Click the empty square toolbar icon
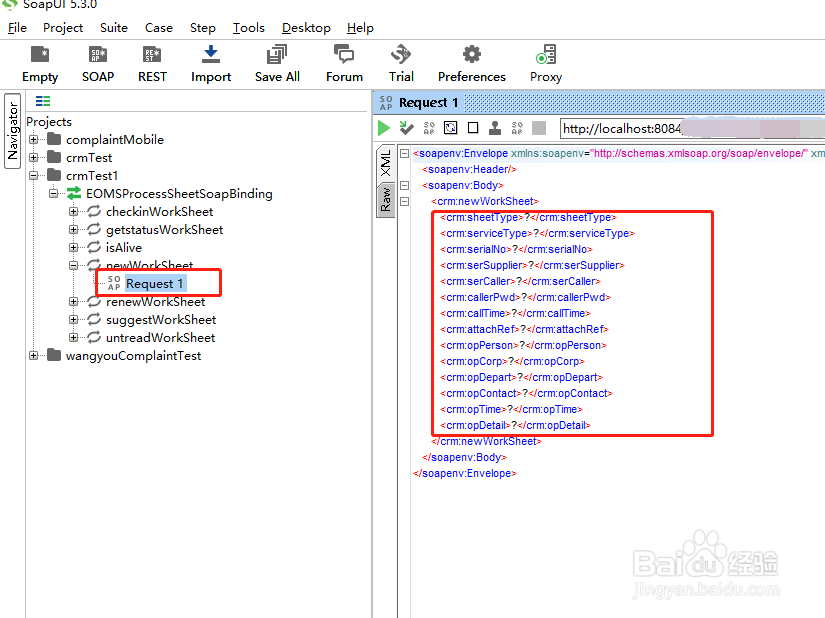The height and width of the screenshot is (618, 825). point(473,128)
